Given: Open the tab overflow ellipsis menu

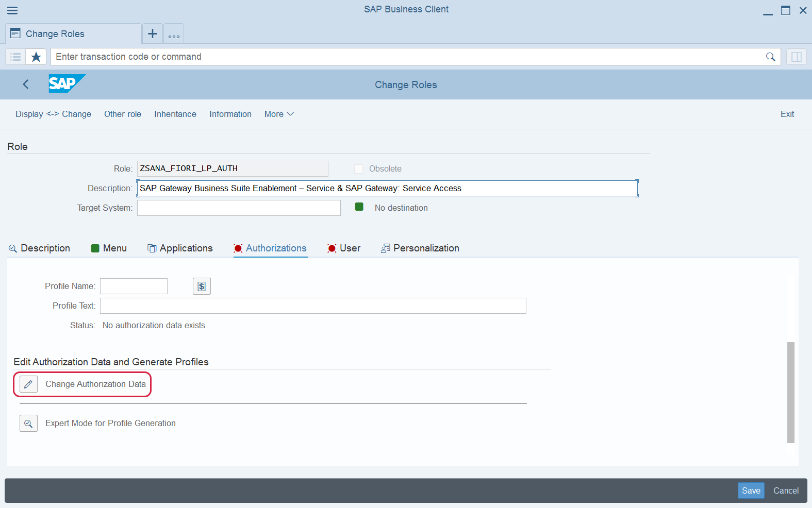Looking at the screenshot, I should click(174, 34).
